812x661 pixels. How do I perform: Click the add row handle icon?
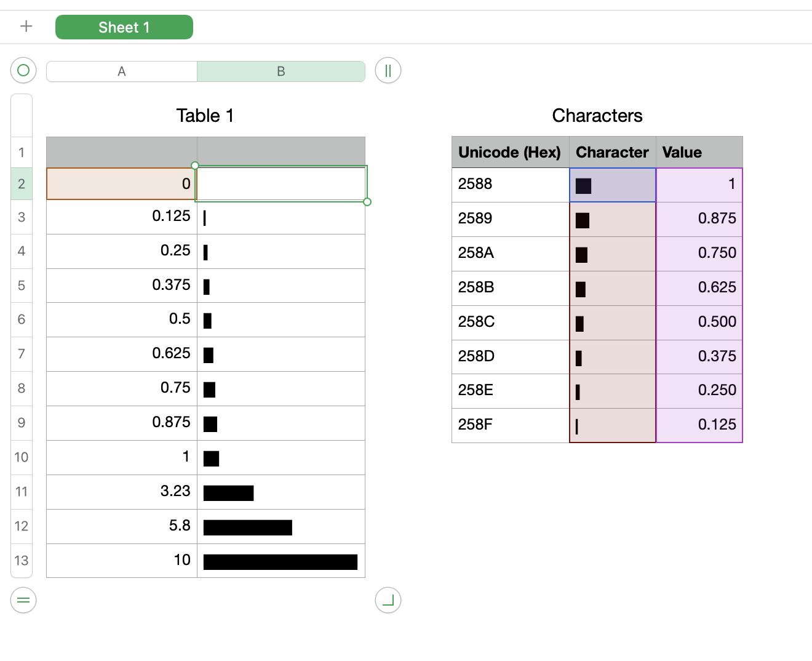23,600
